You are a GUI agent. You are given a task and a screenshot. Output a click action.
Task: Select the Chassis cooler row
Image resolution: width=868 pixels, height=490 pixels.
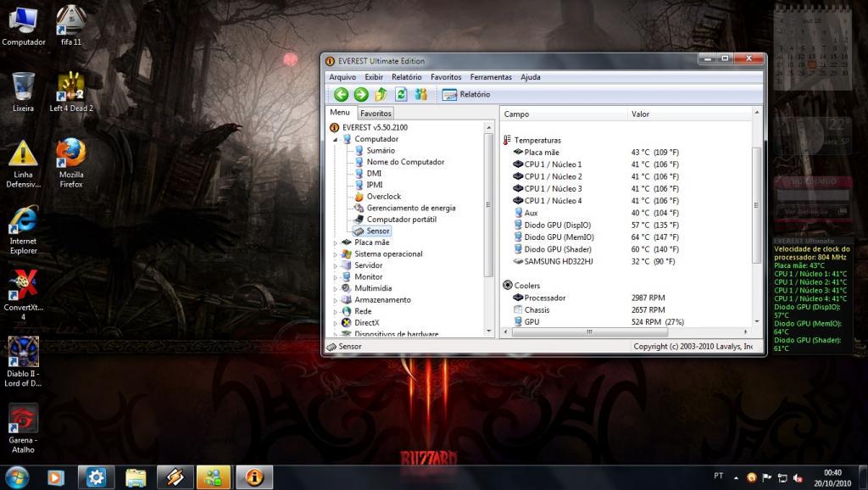pos(589,310)
